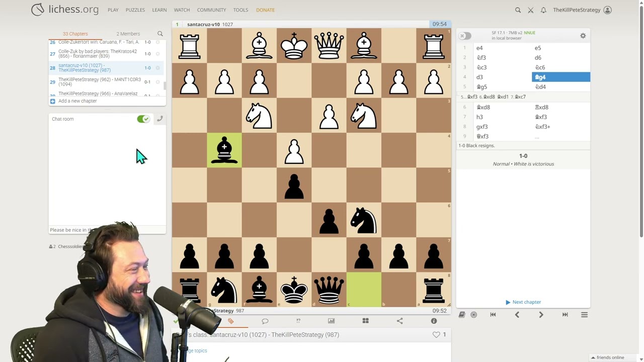Open the PLAY menu
The width and height of the screenshot is (644, 362).
click(x=113, y=10)
